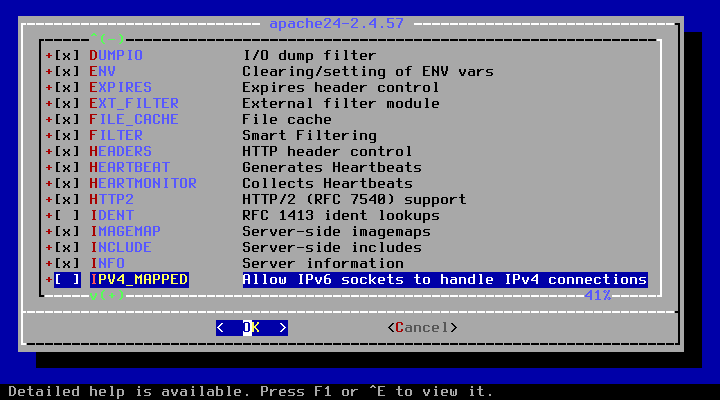720x400 pixels.
Task: Click the 'Detailed help is available' status line
Action: [x=251, y=392]
